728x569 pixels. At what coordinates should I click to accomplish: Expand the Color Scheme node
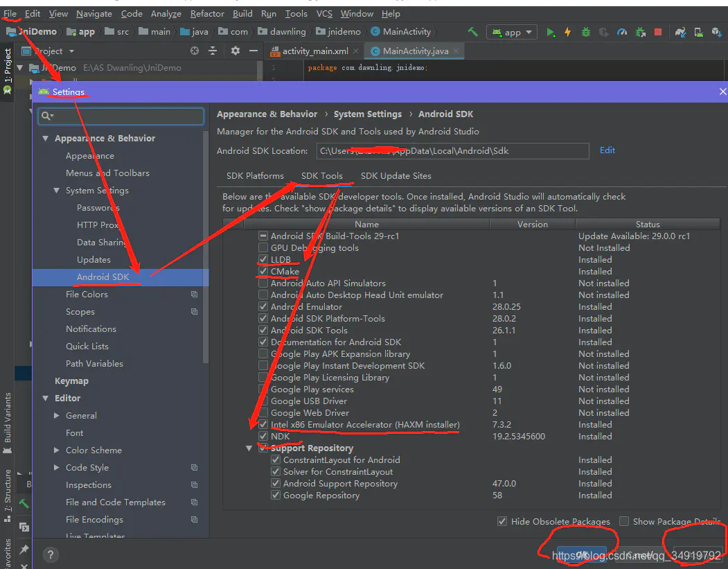click(57, 450)
